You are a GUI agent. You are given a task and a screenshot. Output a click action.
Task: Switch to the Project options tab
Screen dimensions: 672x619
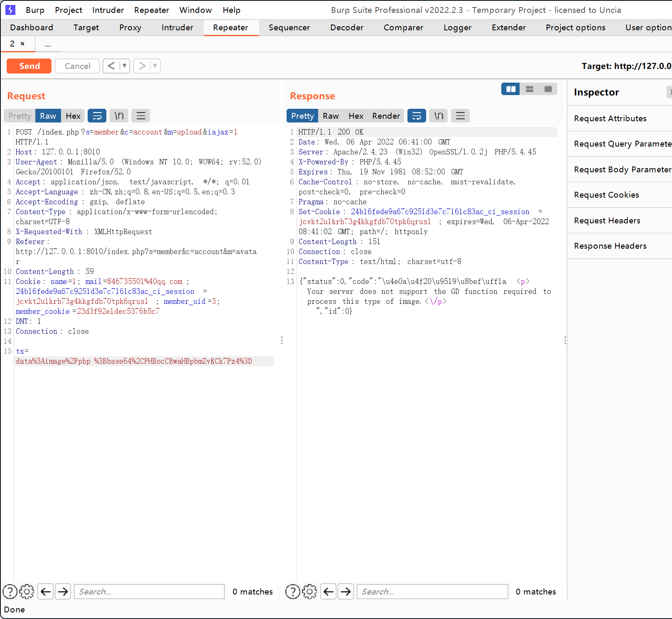click(x=575, y=27)
